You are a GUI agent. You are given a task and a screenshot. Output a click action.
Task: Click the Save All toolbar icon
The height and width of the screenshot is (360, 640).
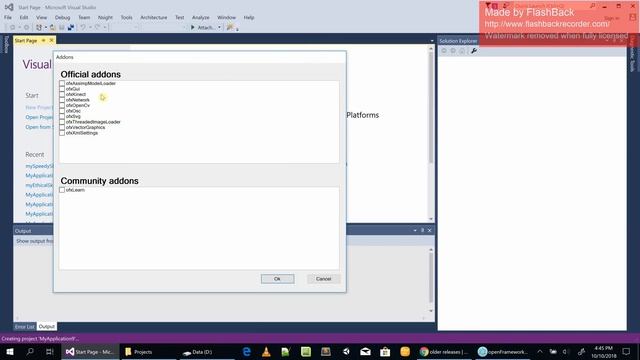71,27
